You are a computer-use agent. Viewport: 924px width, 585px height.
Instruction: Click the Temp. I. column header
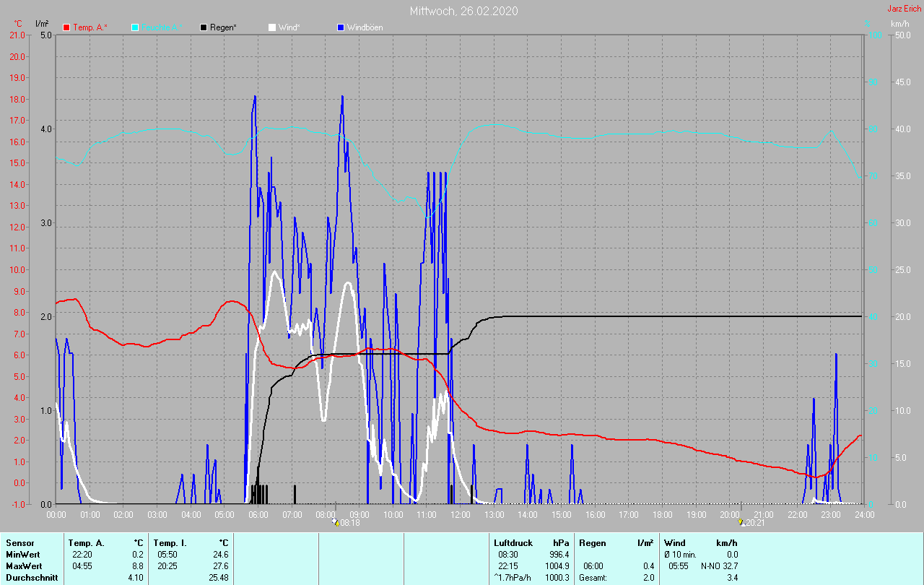tap(170, 542)
